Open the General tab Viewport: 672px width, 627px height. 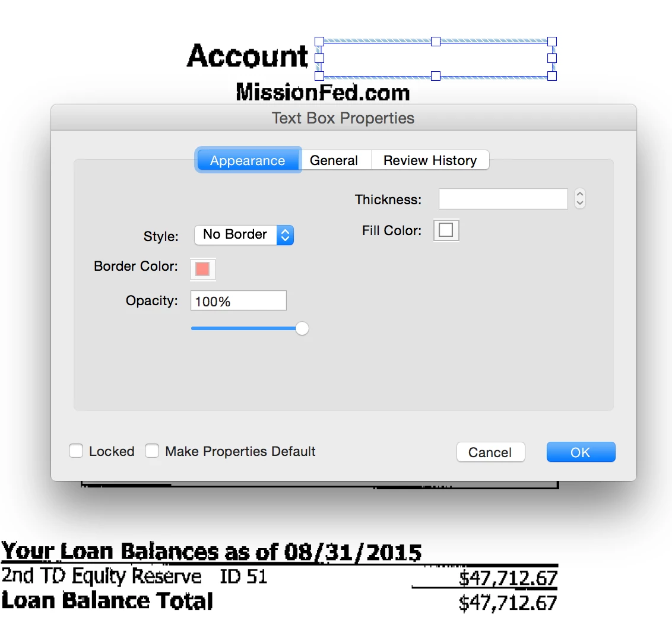(x=334, y=160)
